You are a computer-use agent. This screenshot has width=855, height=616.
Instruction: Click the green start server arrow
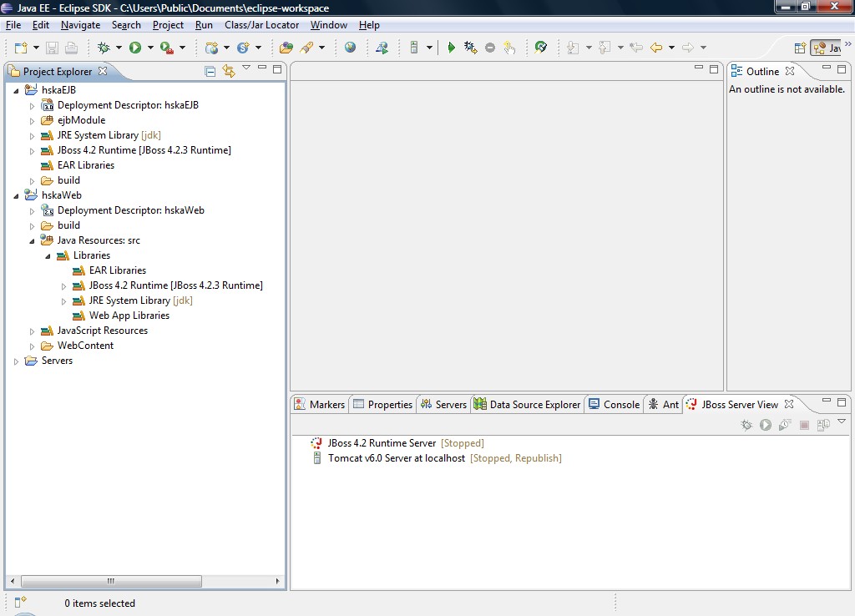(x=451, y=48)
